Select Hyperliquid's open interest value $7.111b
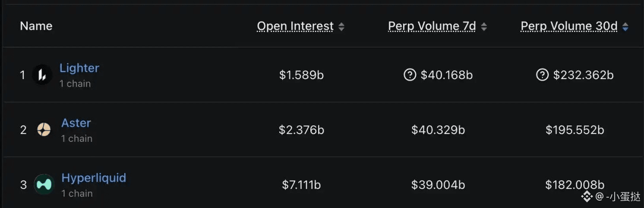Image resolution: width=644 pixels, height=208 pixels. tap(301, 185)
